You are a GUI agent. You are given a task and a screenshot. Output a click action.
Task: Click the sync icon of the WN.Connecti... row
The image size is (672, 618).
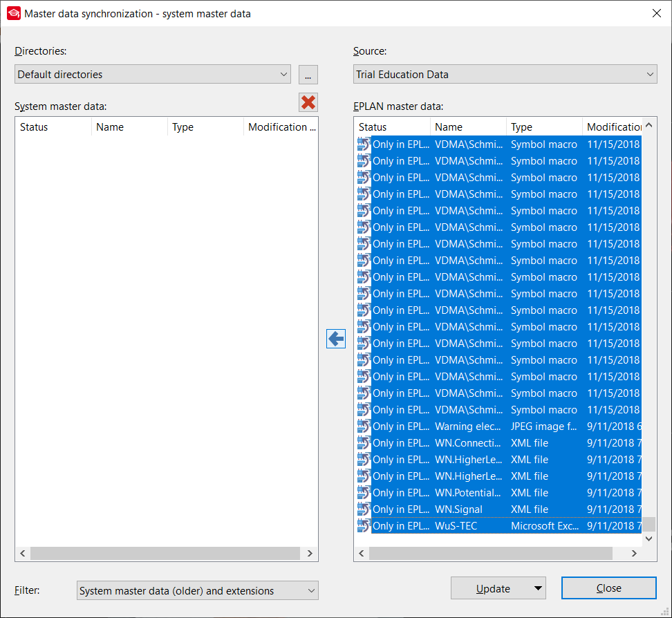[364, 443]
